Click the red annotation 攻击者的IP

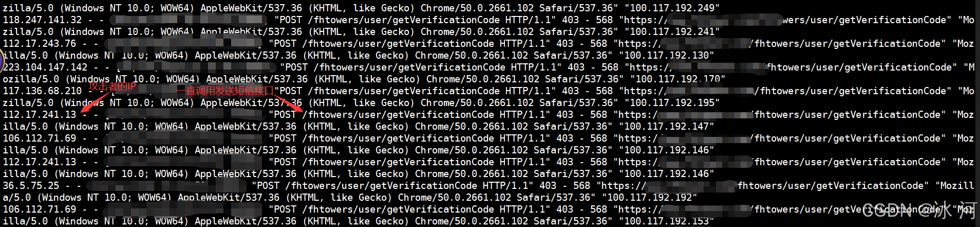pyautogui.click(x=112, y=86)
